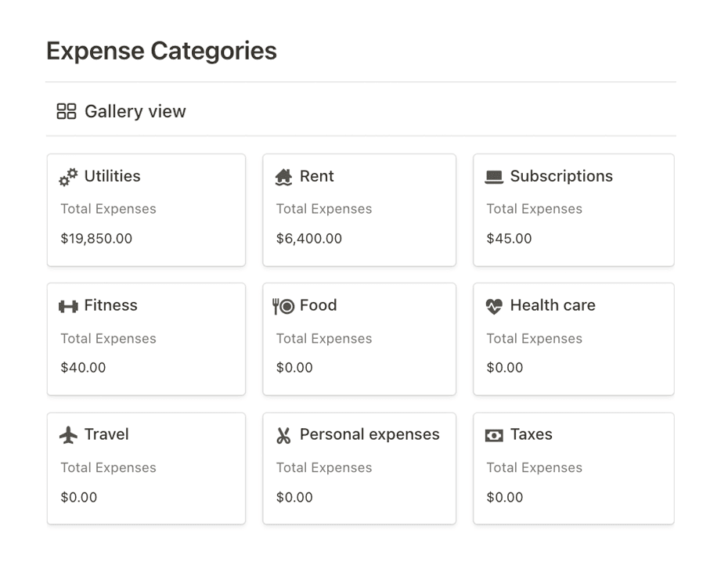Click the Expense Categories page title
728x576 pixels.
pyautogui.click(x=161, y=50)
